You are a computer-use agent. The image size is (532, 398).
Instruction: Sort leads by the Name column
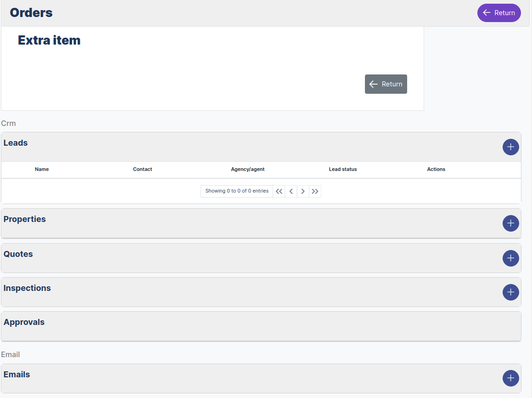tap(42, 169)
